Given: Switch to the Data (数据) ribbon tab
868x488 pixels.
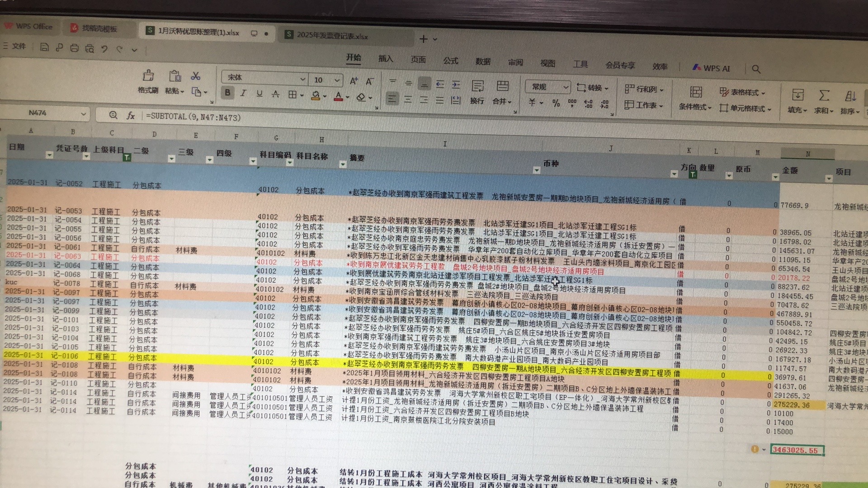Looking at the screenshot, I should tap(483, 61).
